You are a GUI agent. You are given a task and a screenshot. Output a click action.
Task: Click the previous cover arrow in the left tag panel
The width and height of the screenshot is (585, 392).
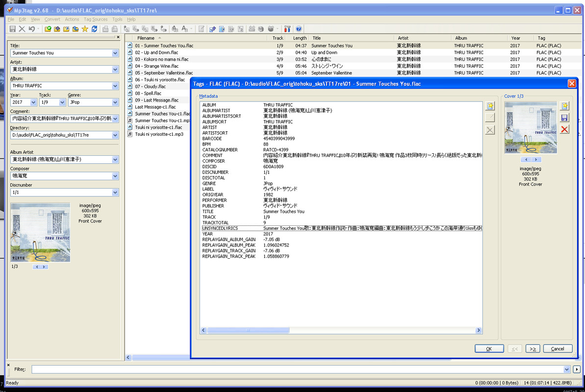37,267
